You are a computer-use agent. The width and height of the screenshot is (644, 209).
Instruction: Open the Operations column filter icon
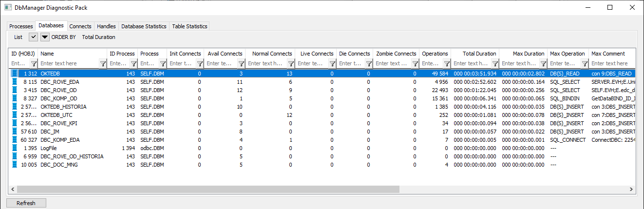coord(446,64)
